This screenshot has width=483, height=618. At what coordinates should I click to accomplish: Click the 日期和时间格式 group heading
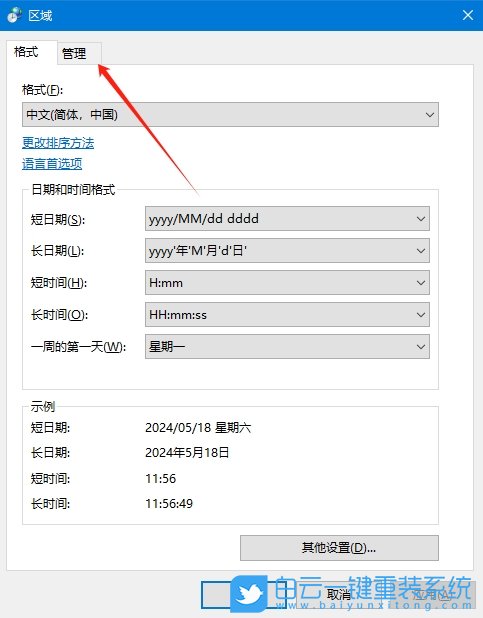73,190
